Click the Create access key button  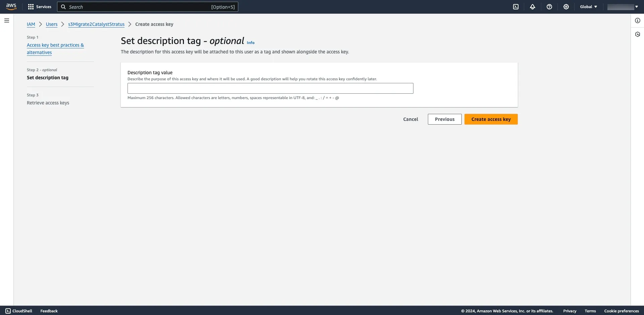tap(491, 119)
